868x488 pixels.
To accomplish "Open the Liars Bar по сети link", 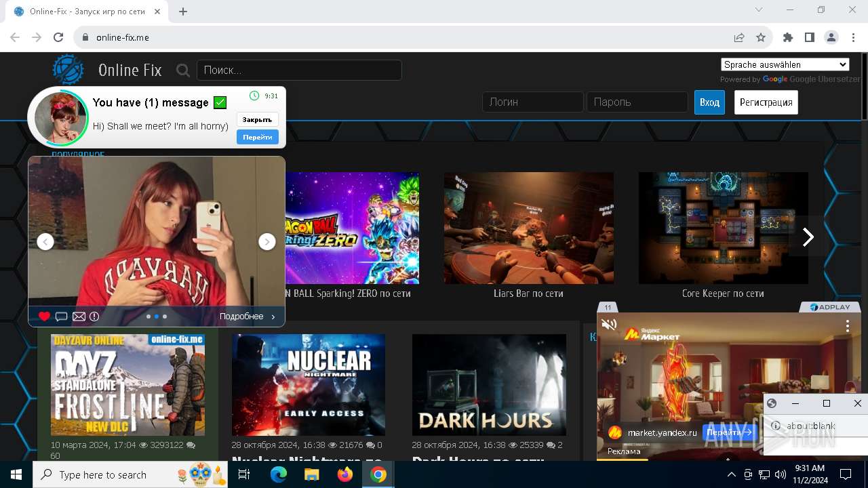I will (x=528, y=293).
